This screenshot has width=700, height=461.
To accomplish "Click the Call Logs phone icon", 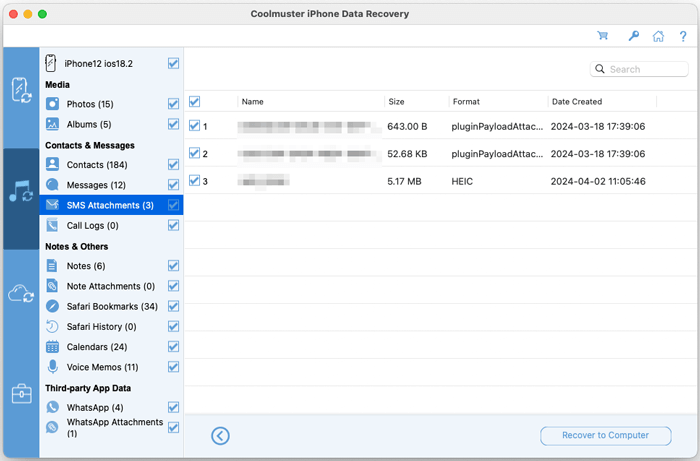I will [52, 225].
